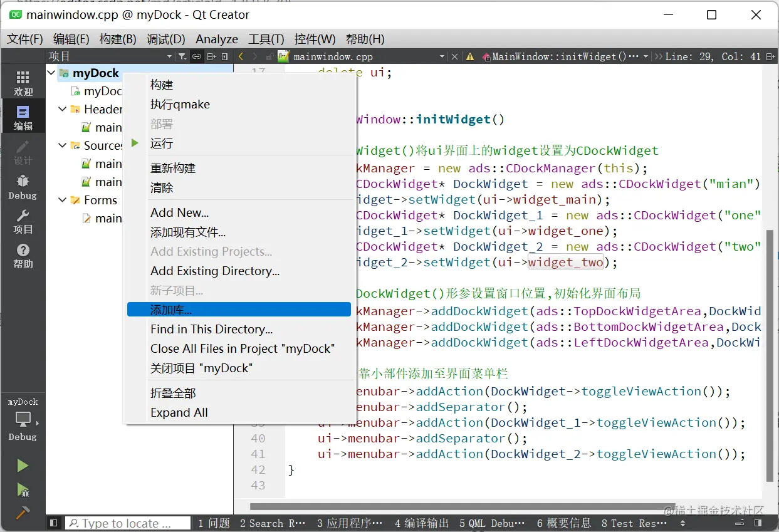This screenshot has width=779, height=532.
Task: Open the MainWindow::initWidget() symbol dropdown
Action: pos(566,56)
